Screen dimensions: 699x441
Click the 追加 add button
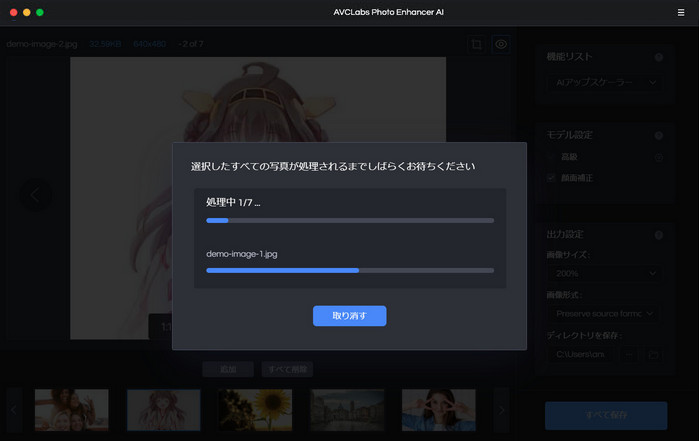click(x=228, y=369)
